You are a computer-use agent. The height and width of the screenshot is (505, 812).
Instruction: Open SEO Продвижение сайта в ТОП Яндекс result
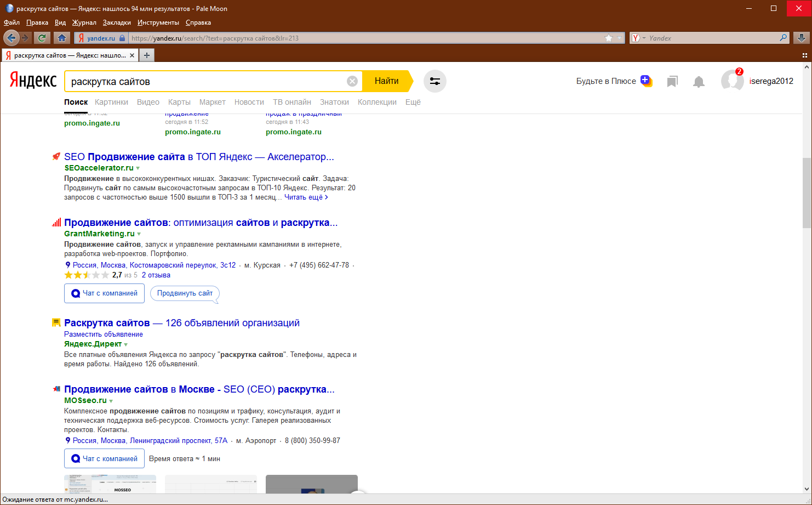point(199,157)
